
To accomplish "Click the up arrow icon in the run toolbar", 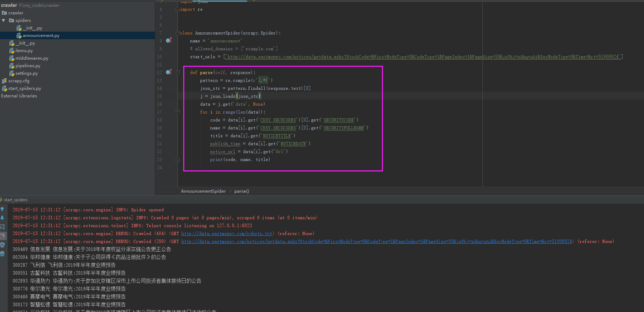I will pos(2,209).
